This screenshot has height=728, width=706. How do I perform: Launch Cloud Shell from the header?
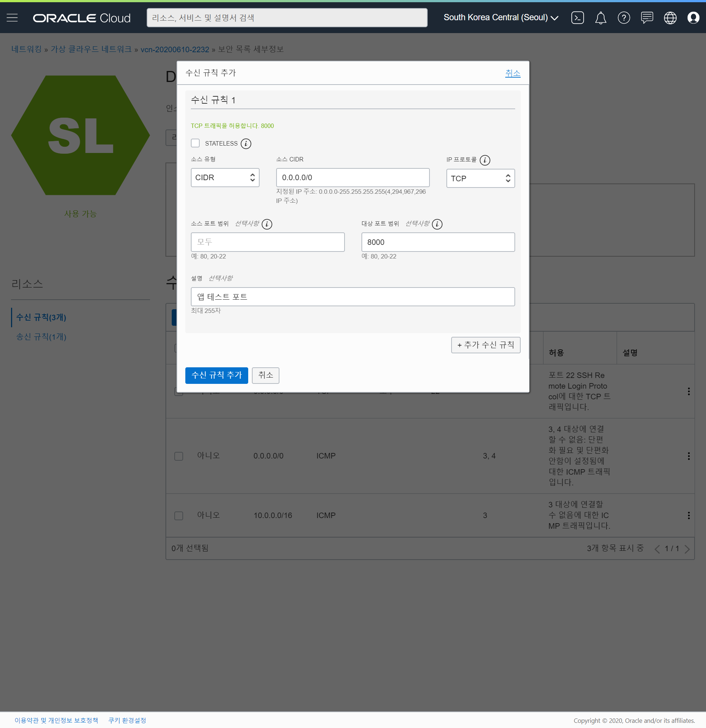(577, 17)
